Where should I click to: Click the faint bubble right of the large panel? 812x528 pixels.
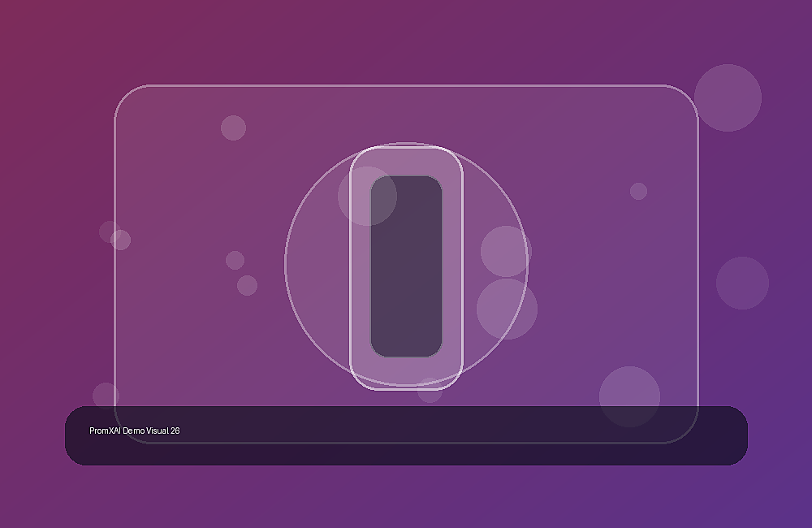[x=743, y=283]
